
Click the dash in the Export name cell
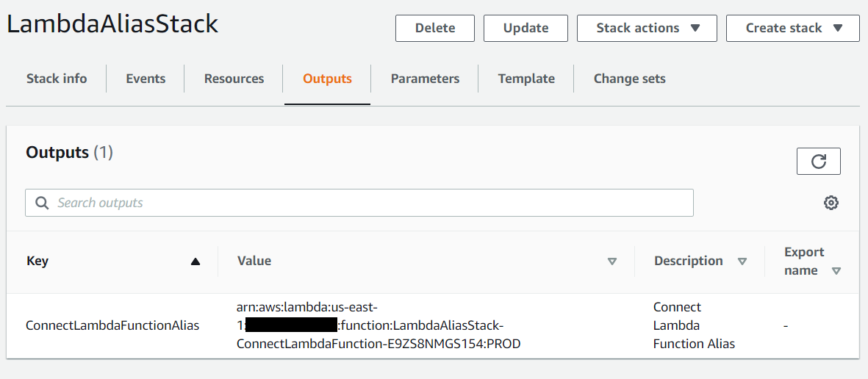(x=786, y=326)
